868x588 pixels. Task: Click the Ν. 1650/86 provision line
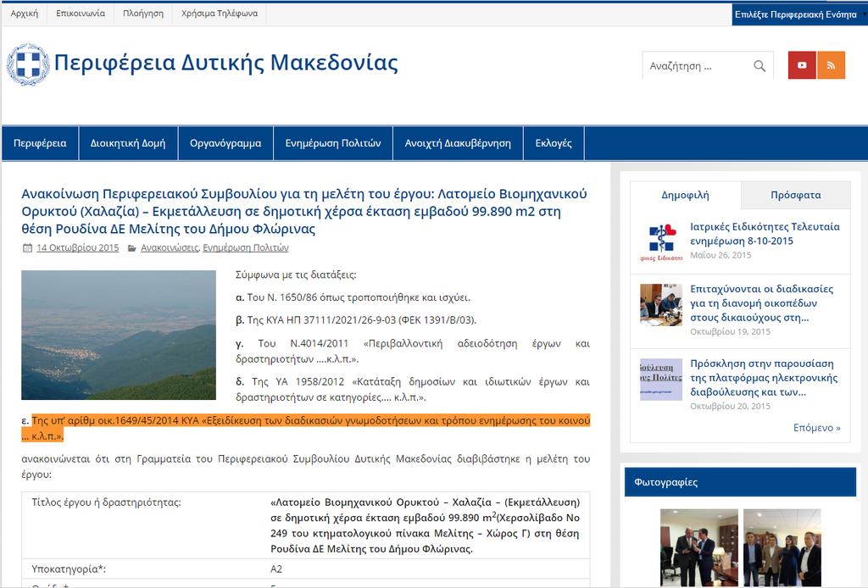(353, 297)
